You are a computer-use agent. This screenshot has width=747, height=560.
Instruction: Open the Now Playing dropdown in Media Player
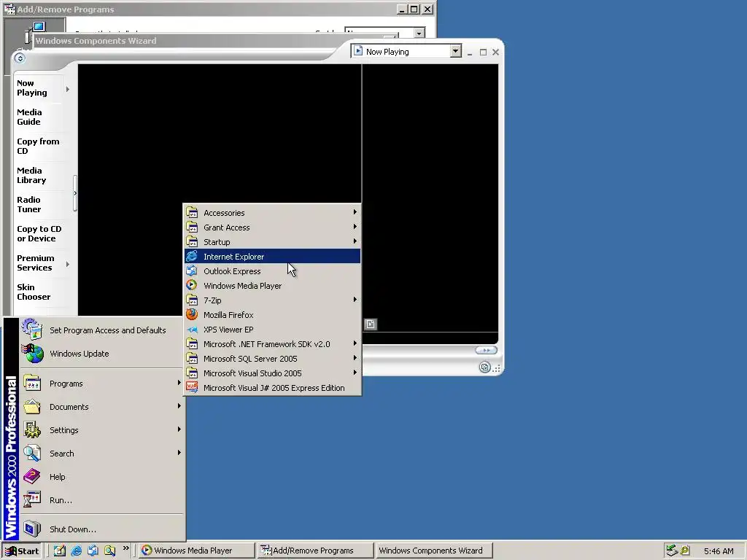(x=455, y=51)
